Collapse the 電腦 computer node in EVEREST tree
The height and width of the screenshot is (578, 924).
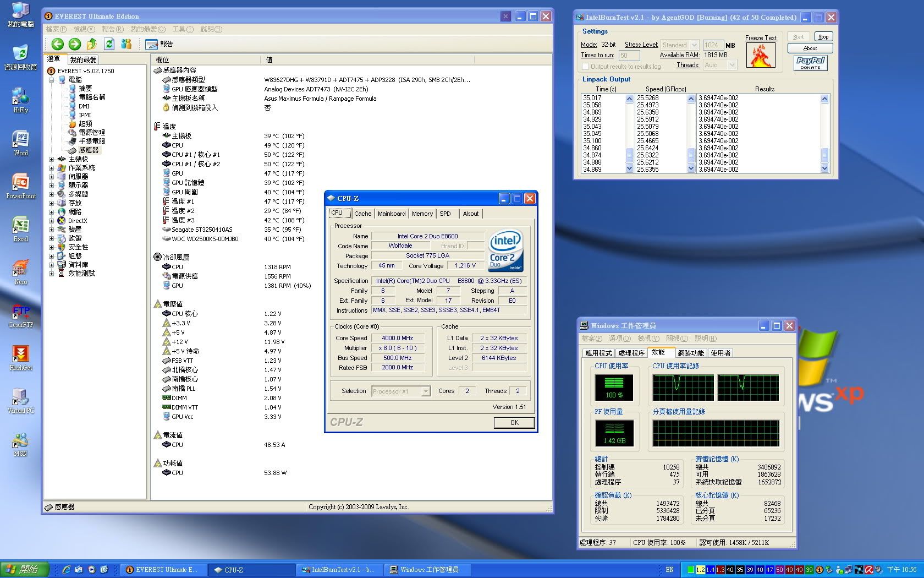52,80
